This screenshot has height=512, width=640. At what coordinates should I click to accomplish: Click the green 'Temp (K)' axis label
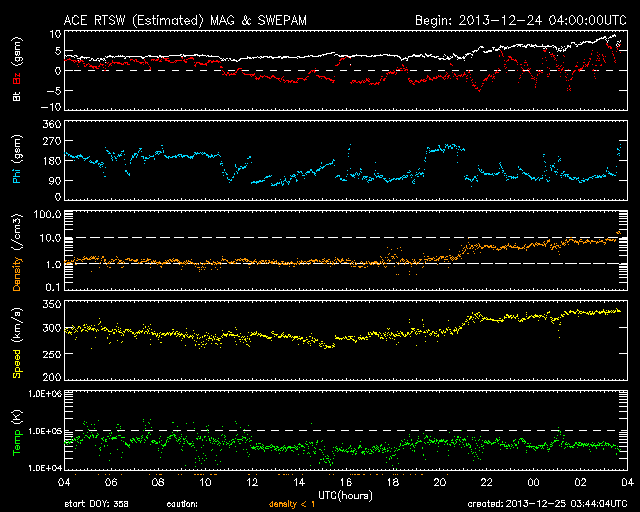[17, 433]
